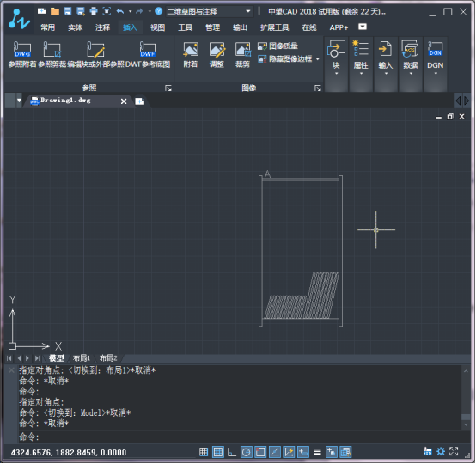This screenshot has width=476, height=464.
Task: Click the 图像质量 image quality button
Action: click(x=278, y=46)
